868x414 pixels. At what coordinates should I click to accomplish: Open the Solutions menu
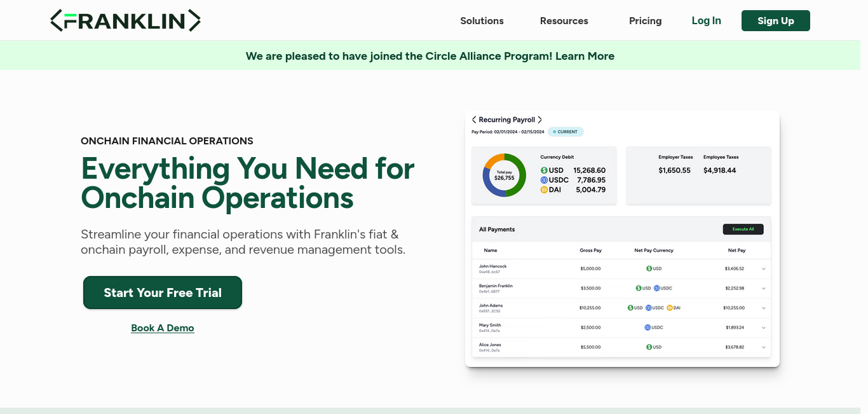(482, 21)
